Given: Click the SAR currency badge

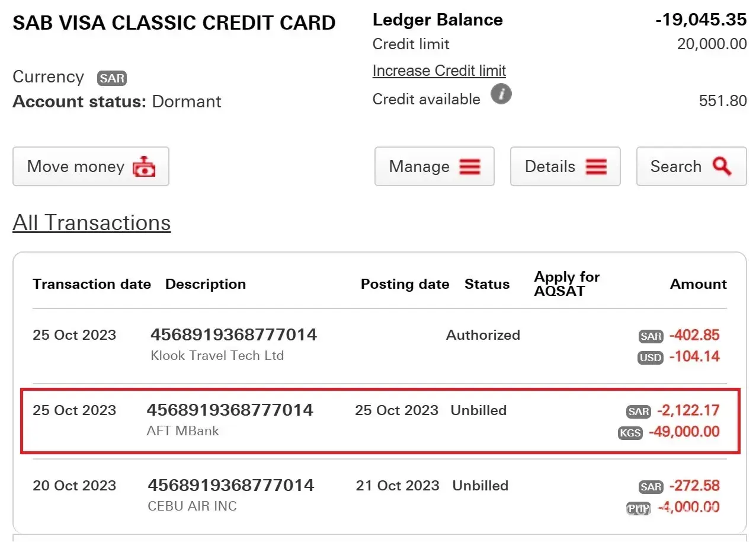Looking at the screenshot, I should (111, 78).
